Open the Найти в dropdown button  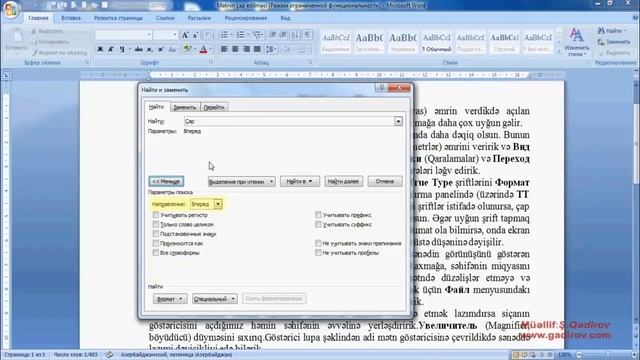pos(300,181)
